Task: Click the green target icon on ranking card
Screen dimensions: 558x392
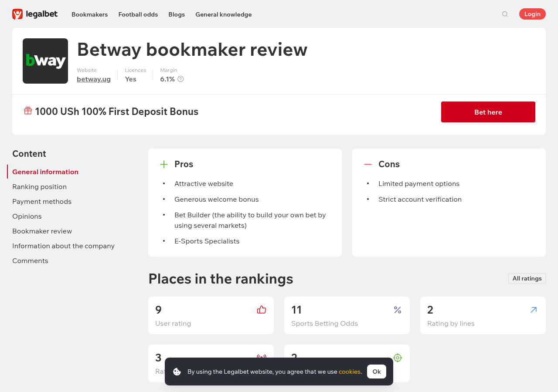Action: 398,358
